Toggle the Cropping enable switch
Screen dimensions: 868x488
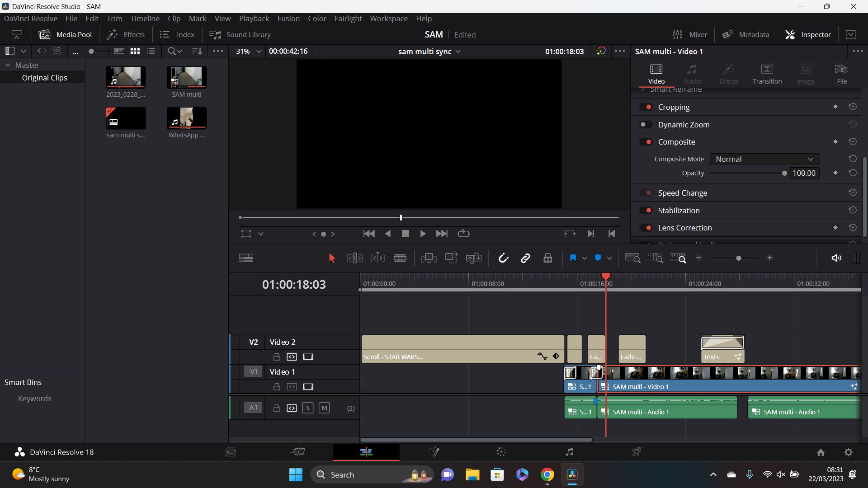(646, 107)
